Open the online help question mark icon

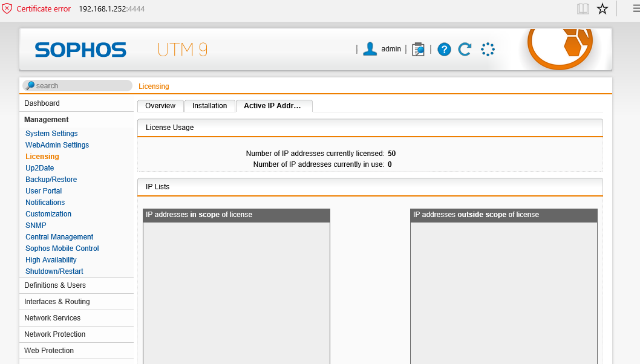pos(444,50)
